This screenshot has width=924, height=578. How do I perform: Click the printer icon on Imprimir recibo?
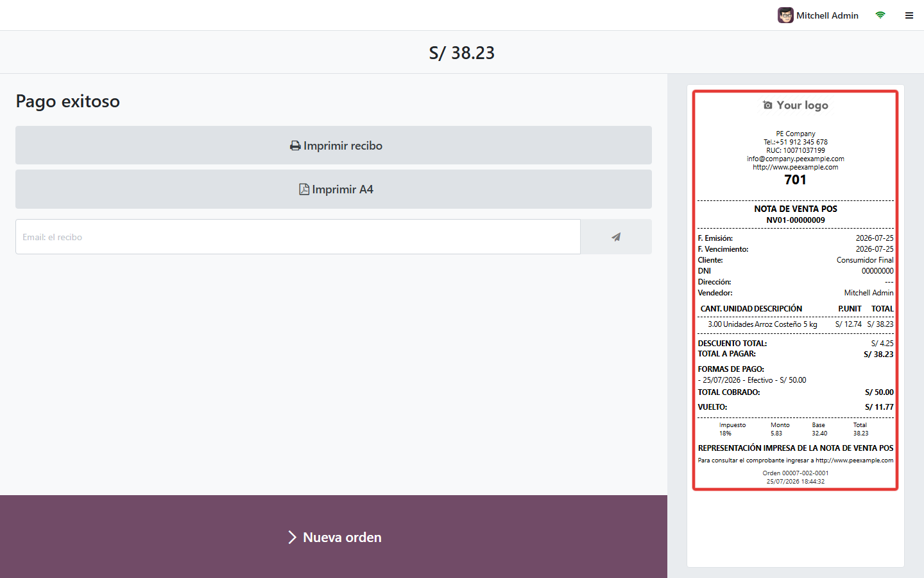[295, 146]
